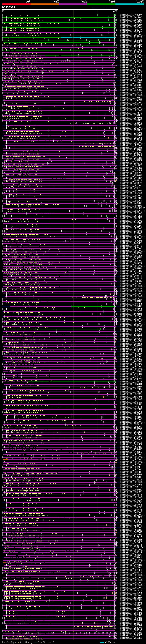Click the UniRef100_Q38913-2 label
This screenshot has width=146, height=644.
coord(132,547)
